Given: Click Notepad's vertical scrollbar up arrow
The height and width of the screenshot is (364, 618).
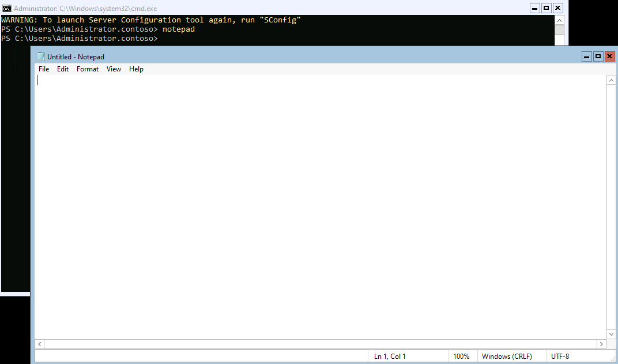Looking at the screenshot, I should tap(611, 81).
